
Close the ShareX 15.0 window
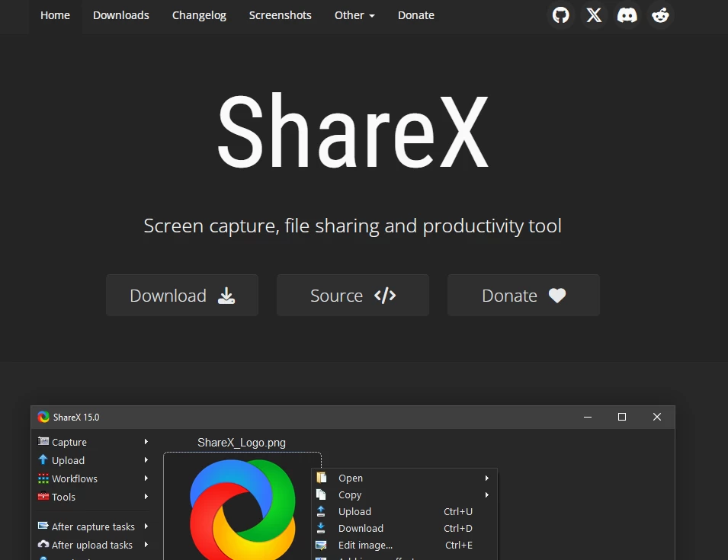pos(657,417)
